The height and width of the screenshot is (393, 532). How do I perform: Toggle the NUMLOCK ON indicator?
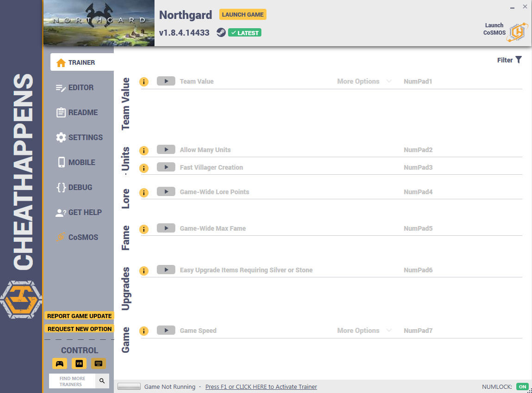click(522, 387)
